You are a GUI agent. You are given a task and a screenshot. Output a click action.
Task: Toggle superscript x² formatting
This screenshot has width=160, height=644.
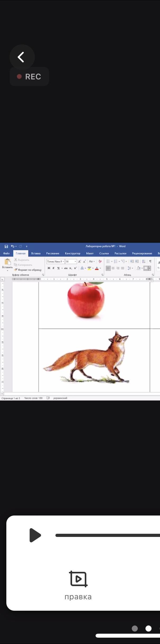point(75,268)
